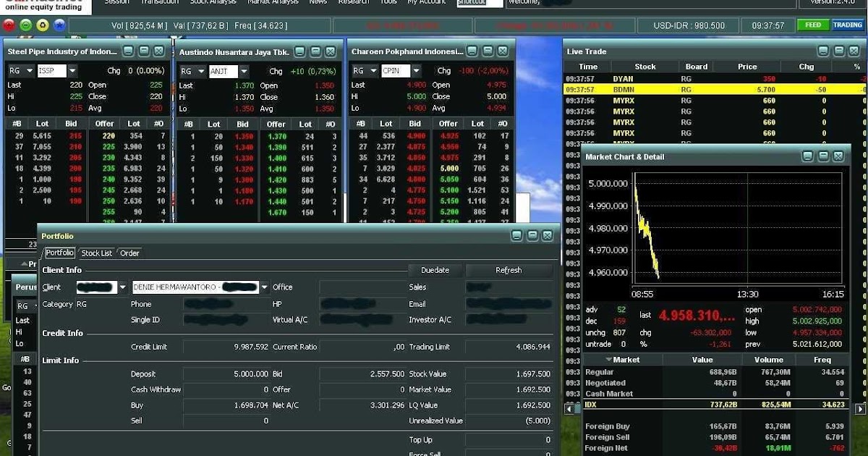868x456 pixels.
Task: Maximize the Live Trade panel
Action: pos(838,51)
